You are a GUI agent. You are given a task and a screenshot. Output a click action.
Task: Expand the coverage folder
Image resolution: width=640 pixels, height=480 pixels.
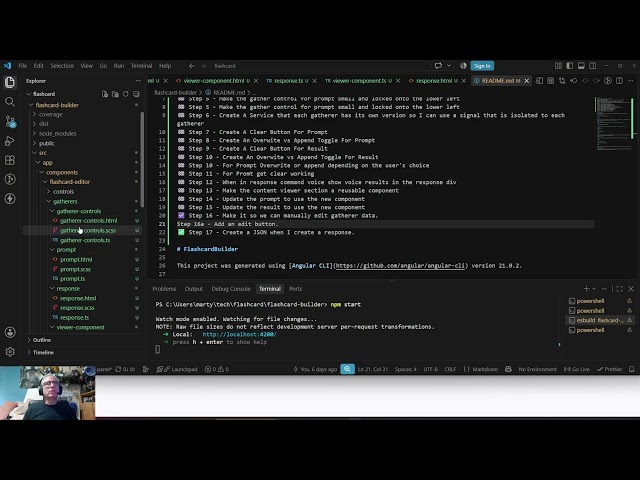51,114
